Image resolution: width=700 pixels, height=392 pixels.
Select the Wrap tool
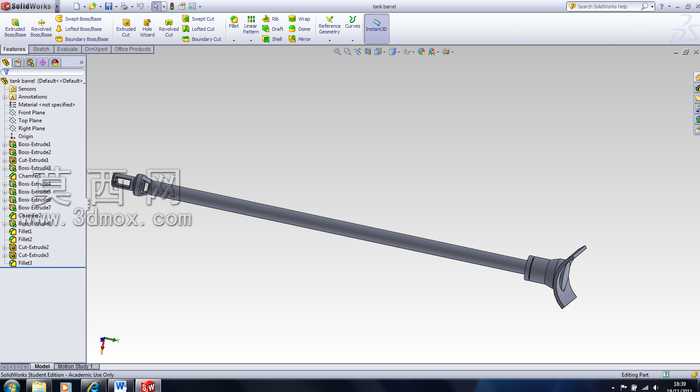(x=299, y=19)
